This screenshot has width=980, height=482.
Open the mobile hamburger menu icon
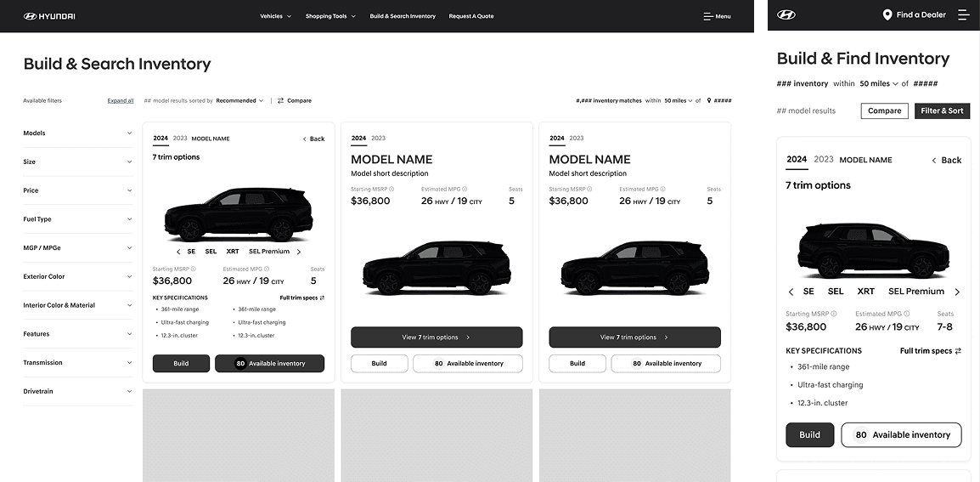pyautogui.click(x=964, y=15)
